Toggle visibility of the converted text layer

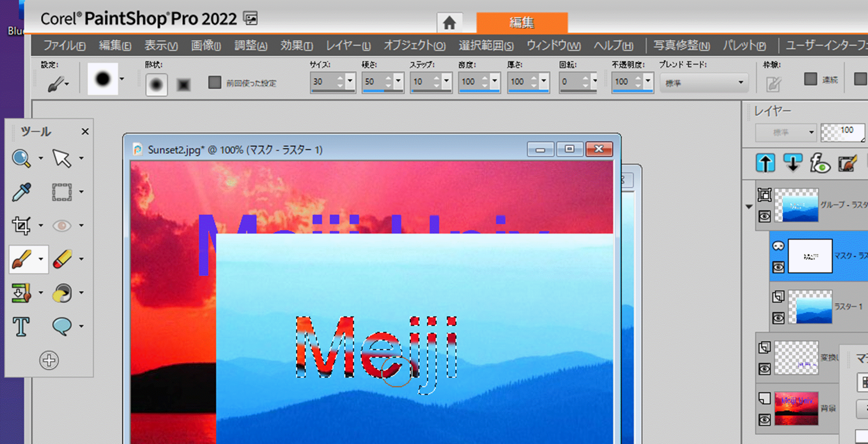coord(764,369)
